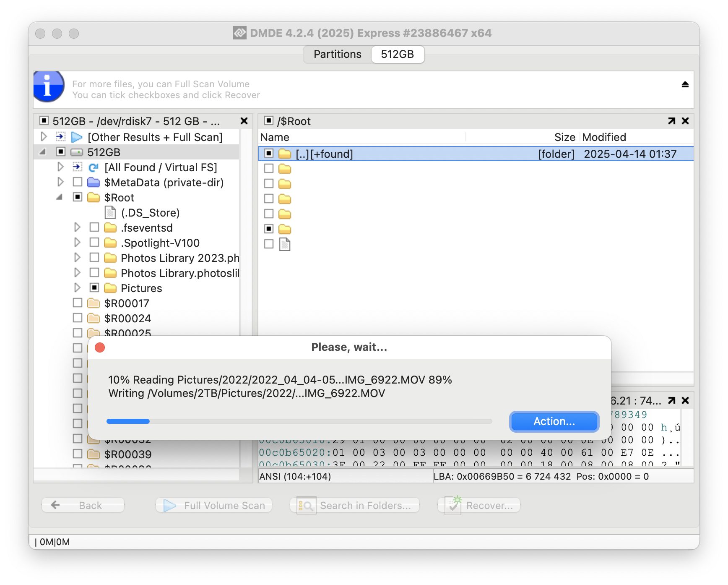Expand the Other Results + Full Scan node

point(44,136)
